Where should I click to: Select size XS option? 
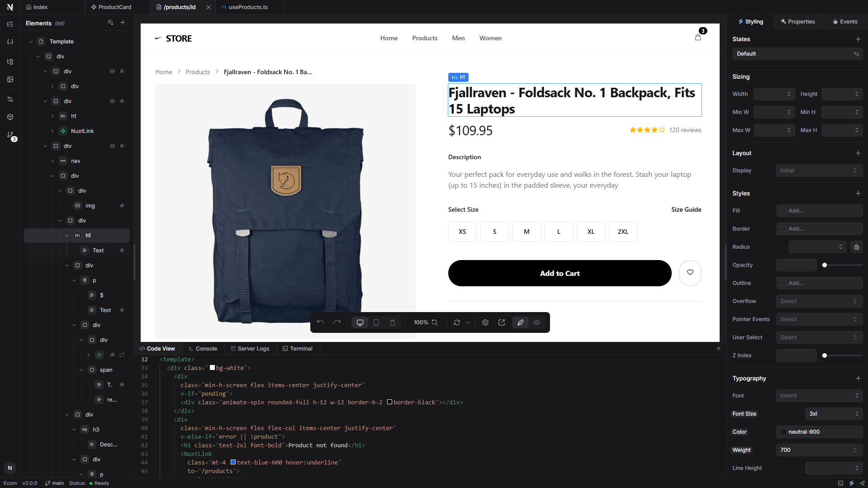click(462, 232)
